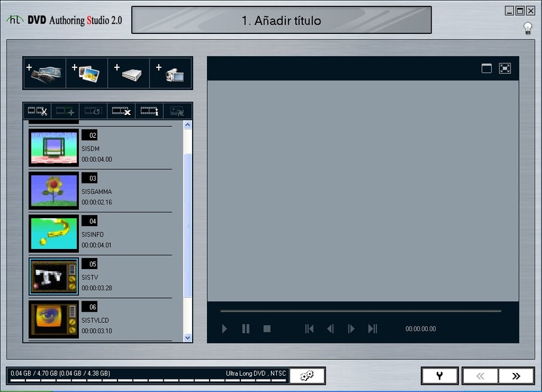
Task: Play the preview video
Action: pyautogui.click(x=225, y=329)
